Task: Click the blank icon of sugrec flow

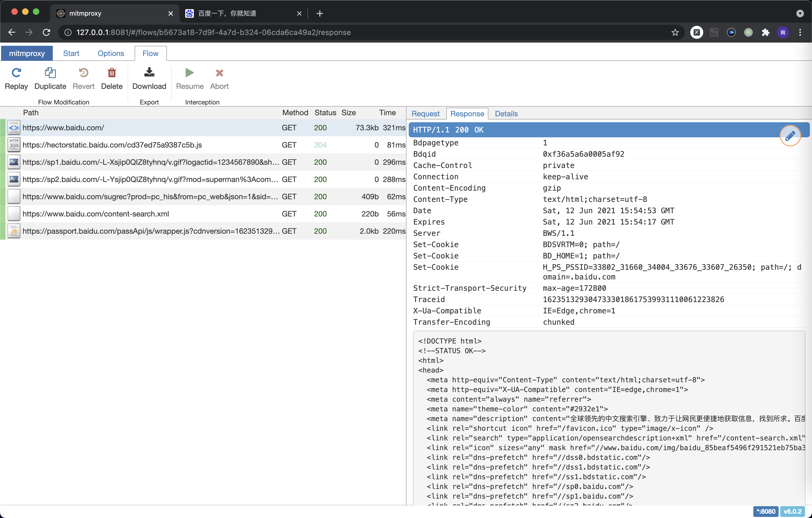Action: 14,197
